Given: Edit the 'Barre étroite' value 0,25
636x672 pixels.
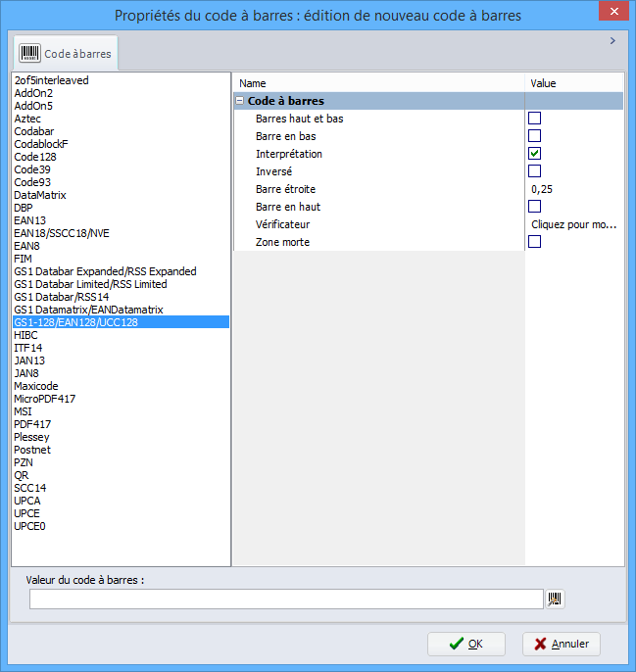Looking at the screenshot, I should pyautogui.click(x=574, y=189).
